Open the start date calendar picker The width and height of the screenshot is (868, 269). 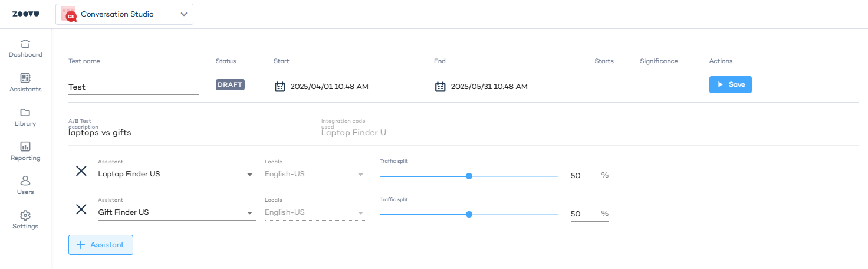[280, 87]
